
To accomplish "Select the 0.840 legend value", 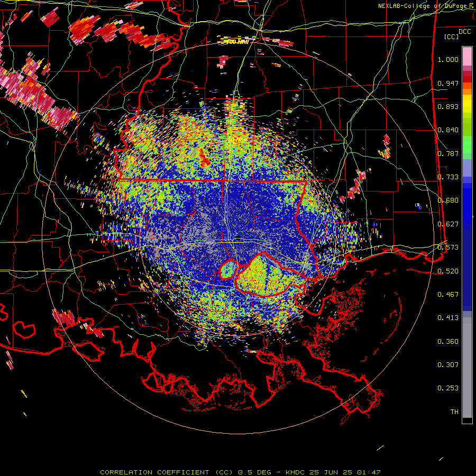I will pos(448,130).
